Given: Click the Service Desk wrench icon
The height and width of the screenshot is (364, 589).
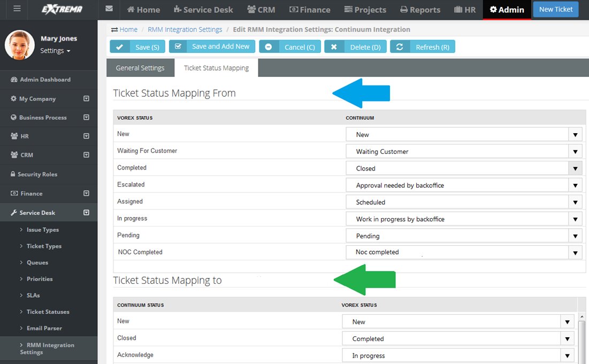Looking at the screenshot, I should point(14,212).
